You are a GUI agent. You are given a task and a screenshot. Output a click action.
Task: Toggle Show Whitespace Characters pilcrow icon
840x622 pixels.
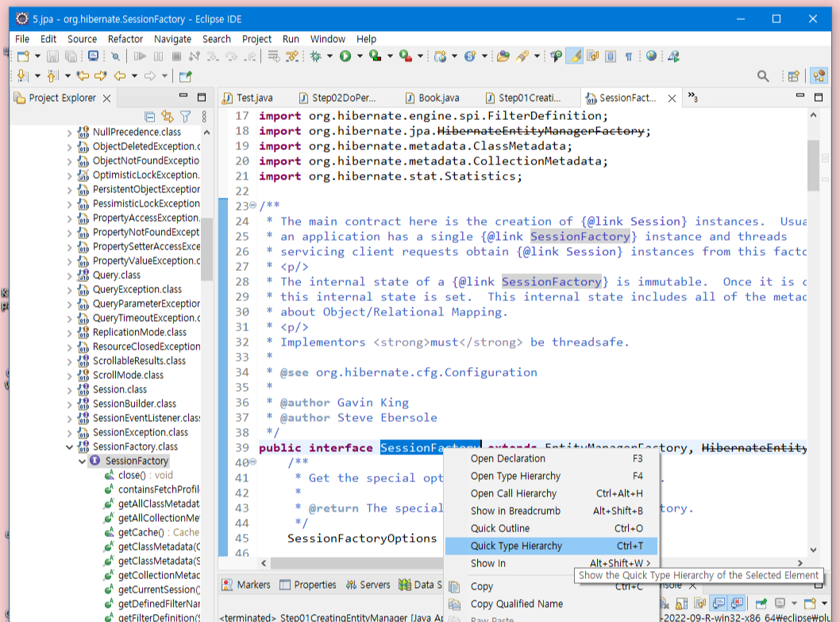(x=628, y=56)
